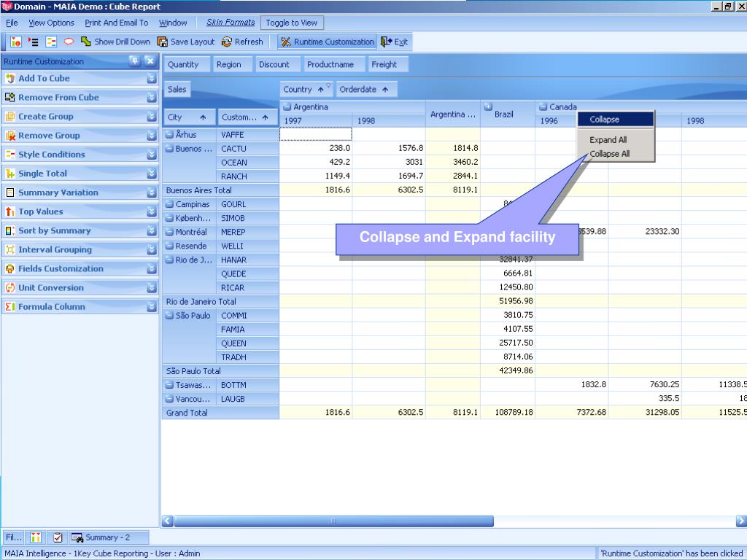
Task: Choose Collapse All from the context menu
Action: click(609, 154)
